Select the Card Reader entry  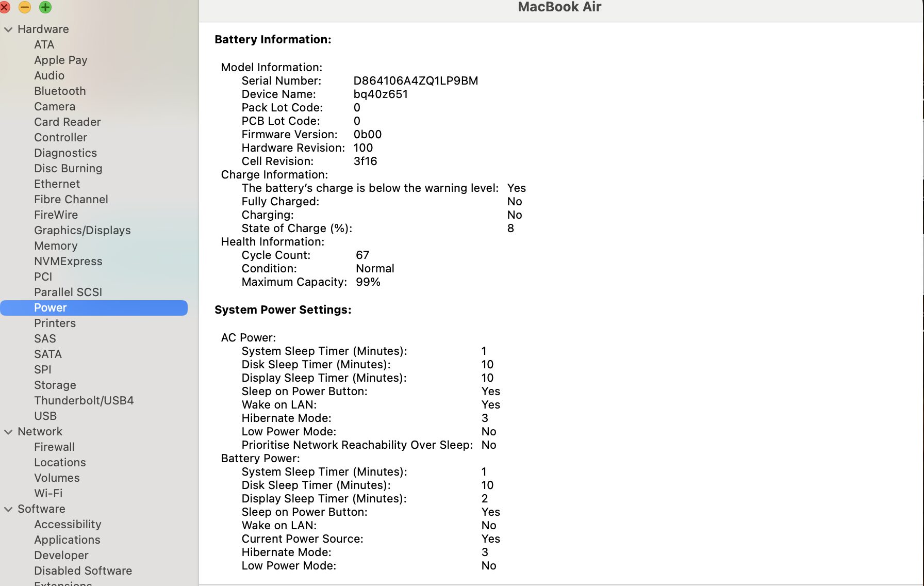pos(67,122)
